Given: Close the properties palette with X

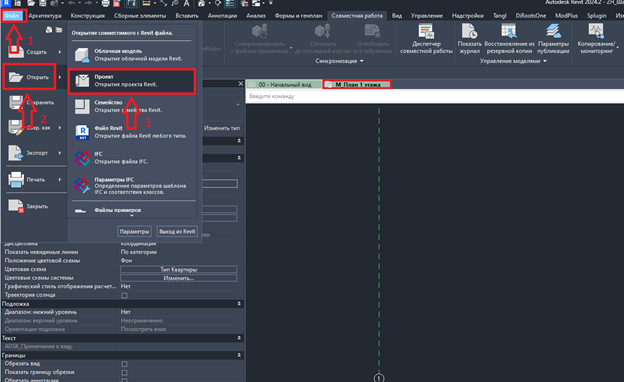Looking at the screenshot, I should (x=240, y=84).
